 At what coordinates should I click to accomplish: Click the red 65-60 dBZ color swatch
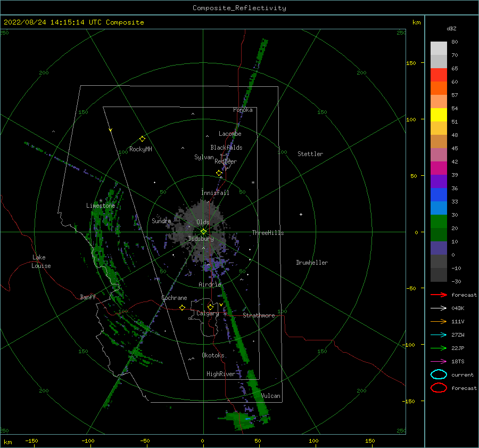(439, 75)
